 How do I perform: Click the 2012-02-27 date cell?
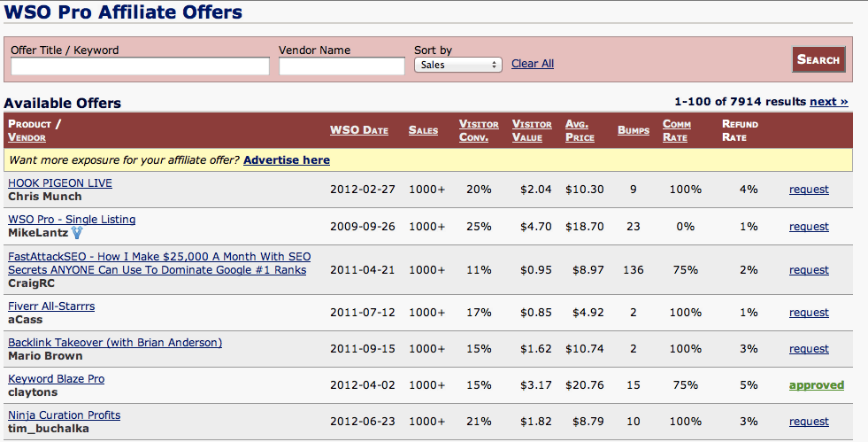(363, 190)
